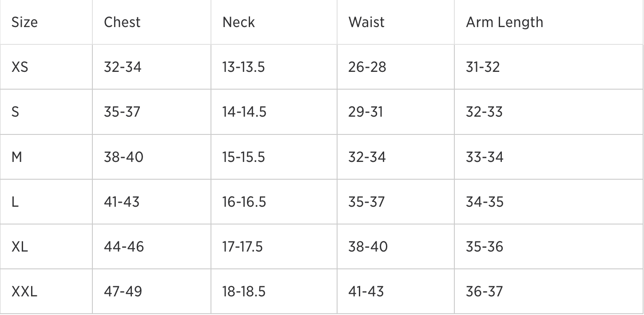
Task: Click arm length 31-32 cell
Action: [483, 67]
